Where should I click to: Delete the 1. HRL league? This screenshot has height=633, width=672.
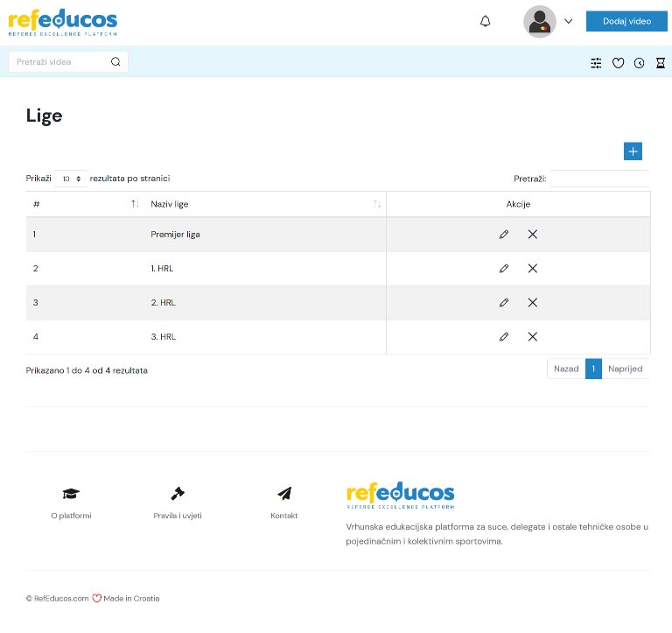pyautogui.click(x=533, y=269)
